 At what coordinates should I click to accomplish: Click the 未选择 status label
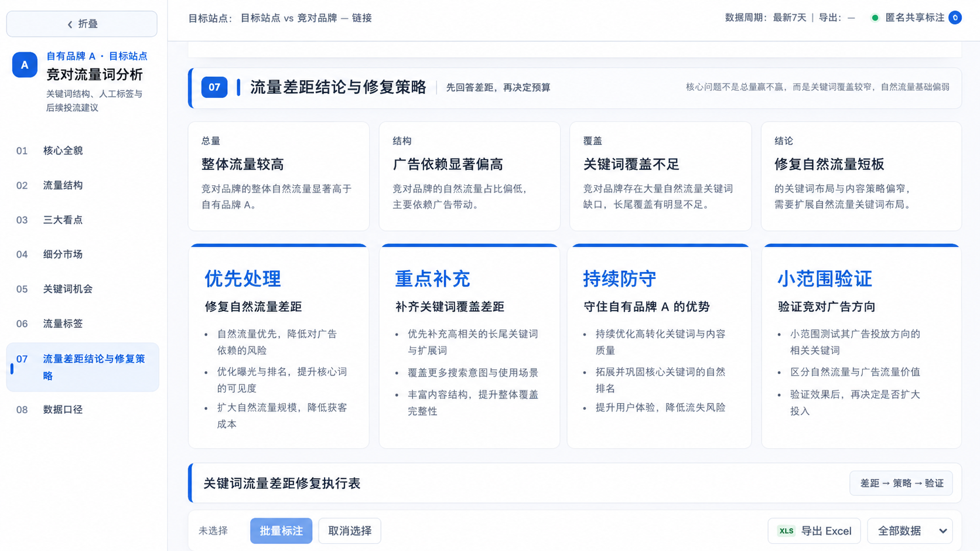coord(213,530)
